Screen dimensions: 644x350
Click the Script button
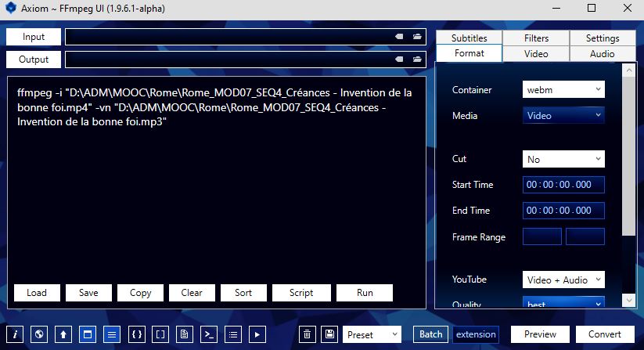tap(301, 293)
